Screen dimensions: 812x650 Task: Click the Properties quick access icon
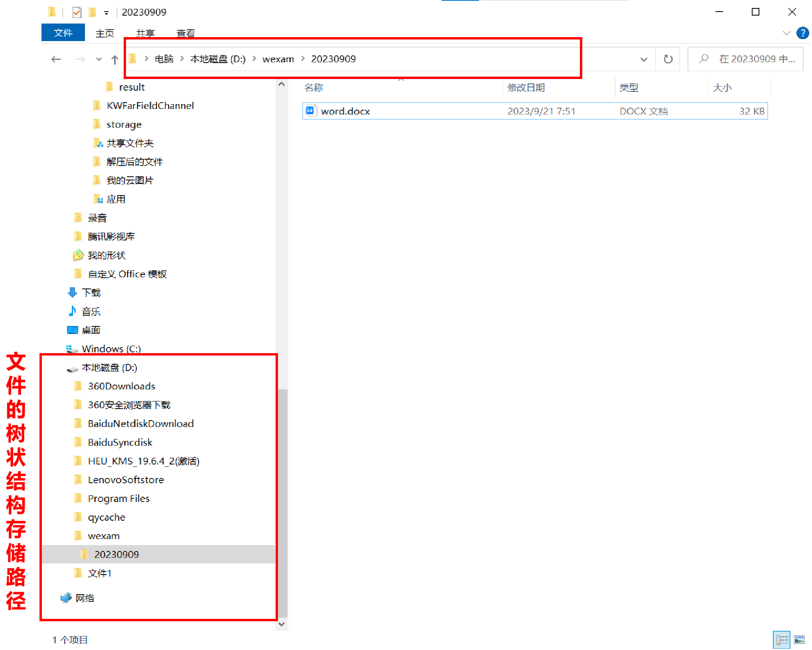(x=77, y=12)
